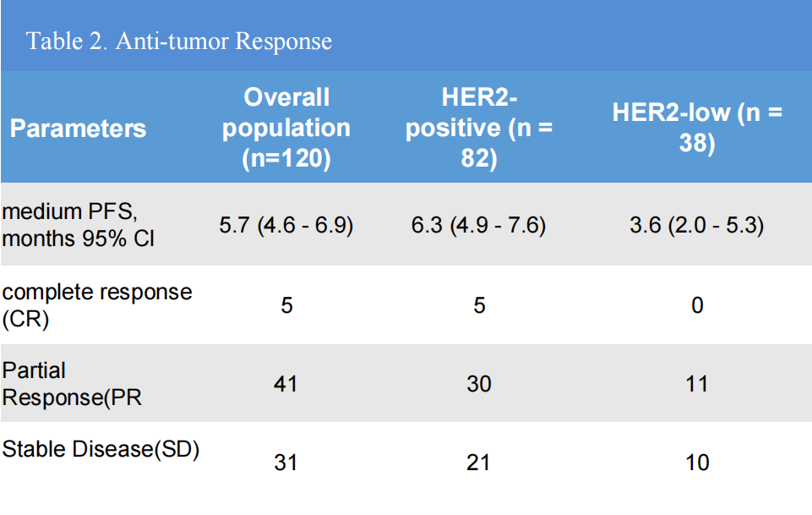Click the PFS value 5.7 (4.6 - 6.9)
This screenshot has width=812, height=515.
286,226
